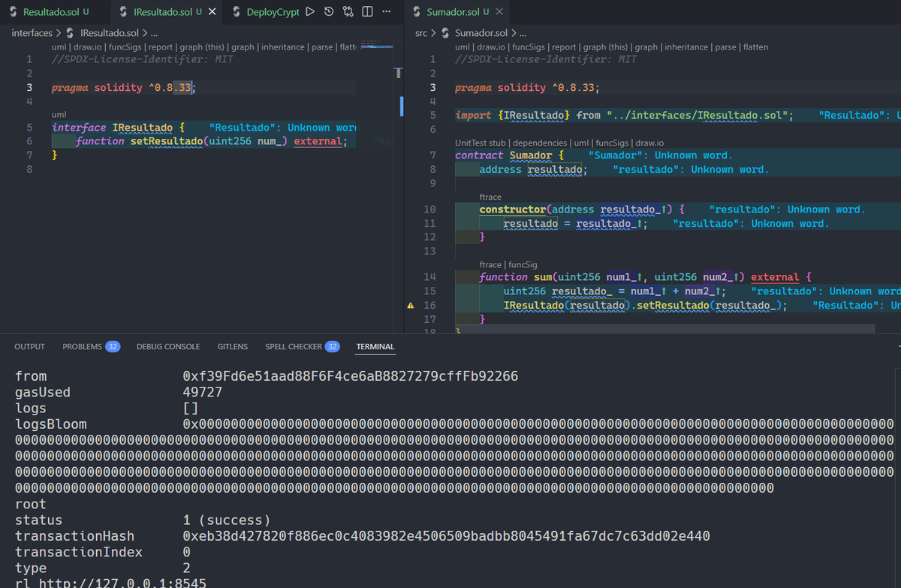Click report lens atop Sumador.sol file
This screenshot has height=588, width=901.
tap(563, 47)
